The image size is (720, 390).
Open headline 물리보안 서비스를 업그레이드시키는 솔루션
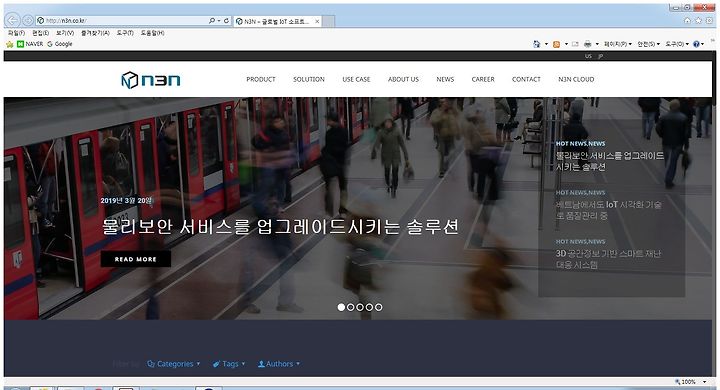[x=280, y=226]
